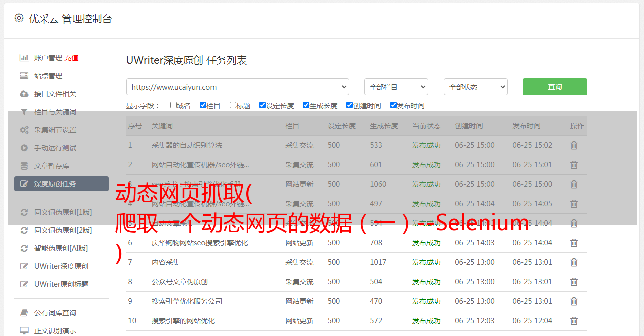The height and width of the screenshot is (336, 644).
Task: Click the 1017 generated length value
Action: [378, 262]
